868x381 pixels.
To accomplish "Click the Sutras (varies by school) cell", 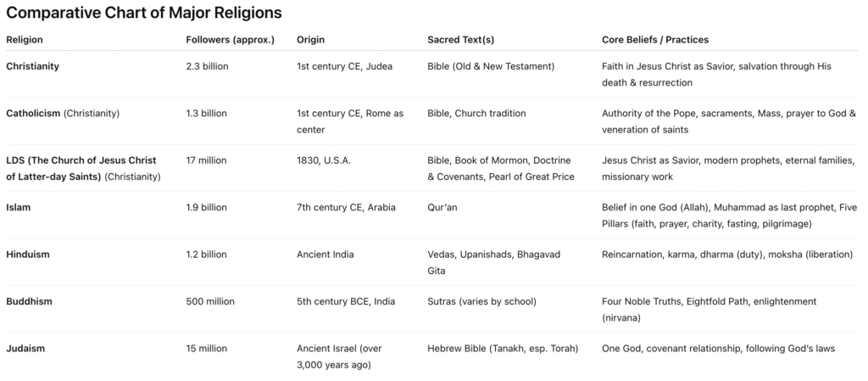I will (x=482, y=302).
